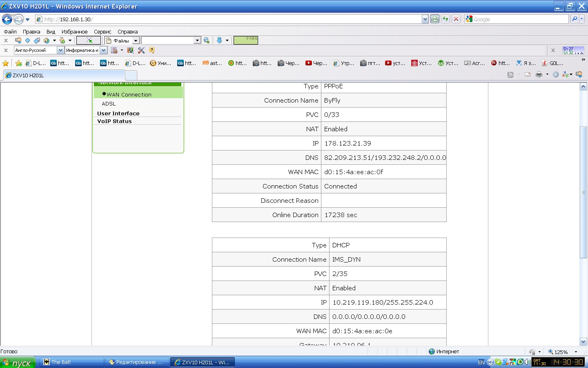588x368 pixels.
Task: Open the Справка menu
Action: click(x=127, y=31)
